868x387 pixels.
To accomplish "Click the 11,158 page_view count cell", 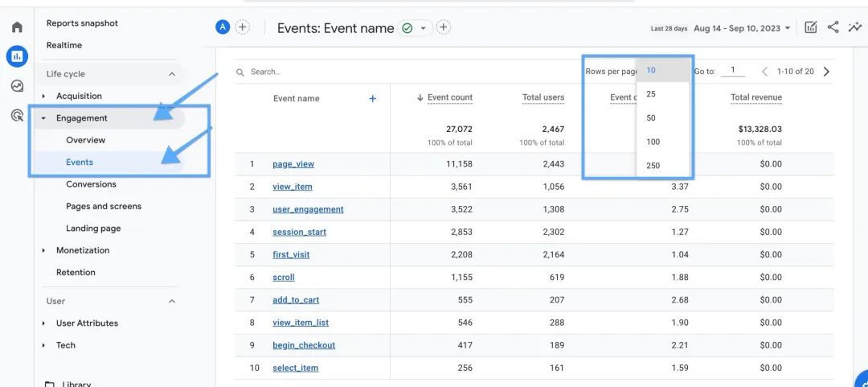I will pos(459,164).
